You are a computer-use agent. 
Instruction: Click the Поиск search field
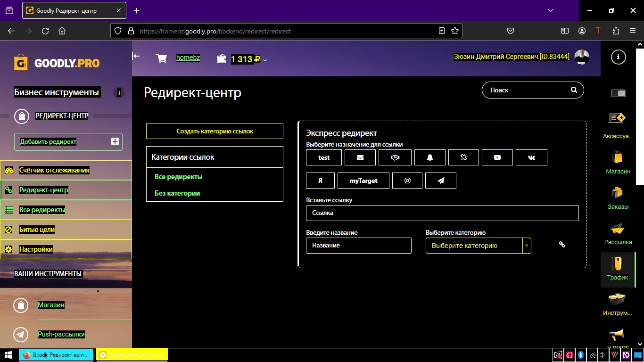coord(533,90)
